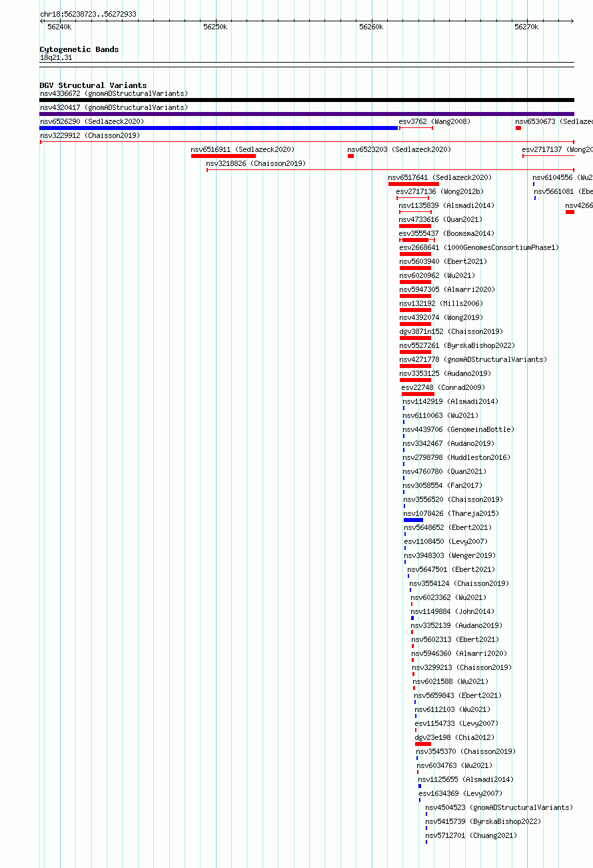Open variant nsv3229912 (Chaisson2019) label

pyautogui.click(x=89, y=135)
